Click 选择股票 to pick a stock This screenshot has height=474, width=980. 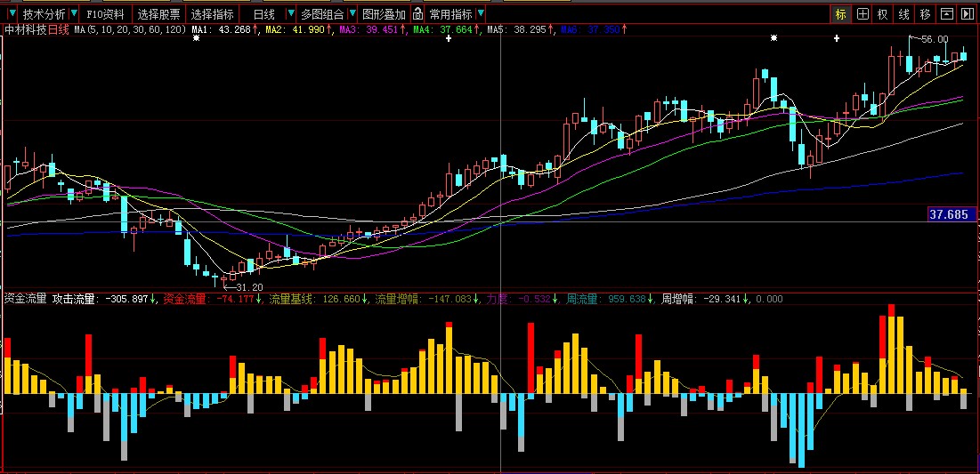coord(158,14)
